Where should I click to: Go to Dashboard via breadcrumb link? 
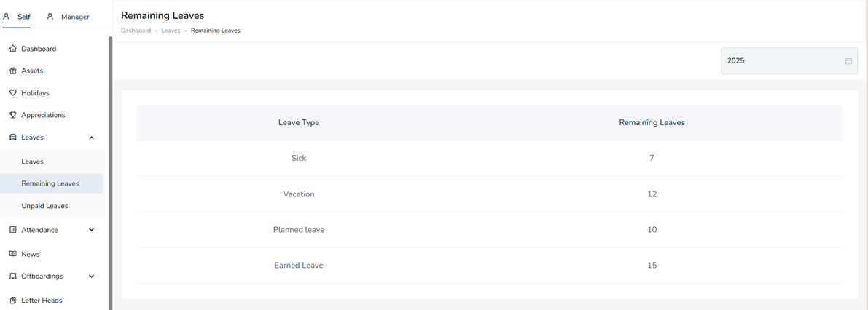(136, 31)
